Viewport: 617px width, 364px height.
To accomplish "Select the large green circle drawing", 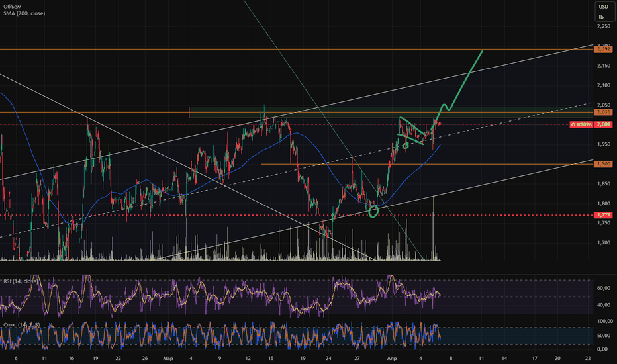I will [x=373, y=212].
